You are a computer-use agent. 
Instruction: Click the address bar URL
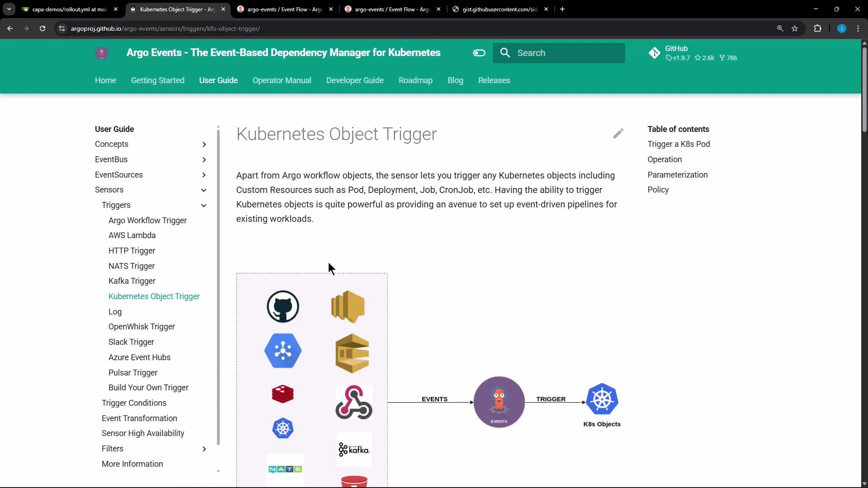(x=165, y=28)
